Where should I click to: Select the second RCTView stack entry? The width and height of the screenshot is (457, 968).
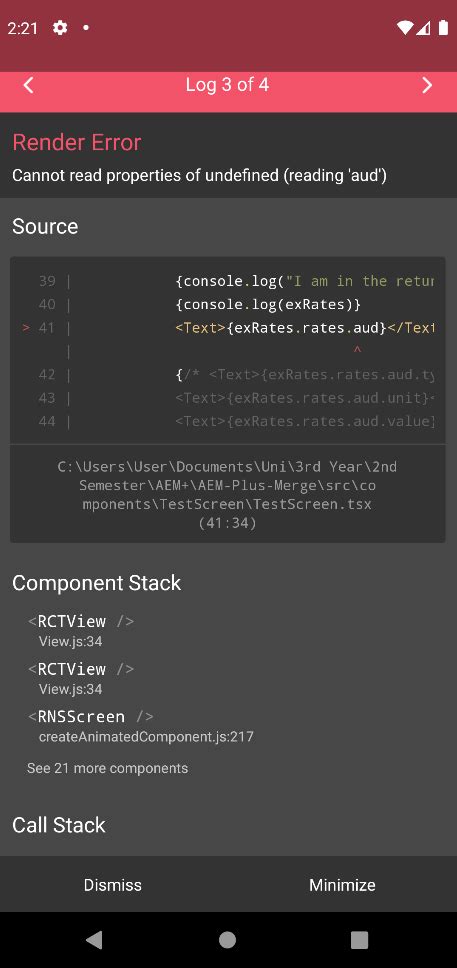point(81,678)
